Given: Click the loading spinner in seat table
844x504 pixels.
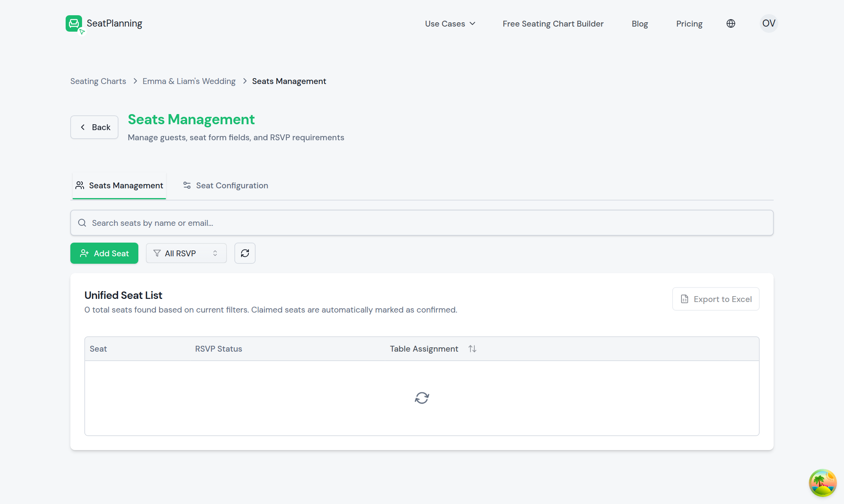Looking at the screenshot, I should (x=422, y=398).
